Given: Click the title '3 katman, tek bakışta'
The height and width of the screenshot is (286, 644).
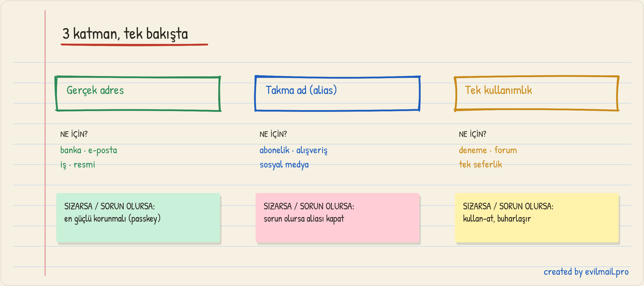Looking at the screenshot, I should coord(125,34).
